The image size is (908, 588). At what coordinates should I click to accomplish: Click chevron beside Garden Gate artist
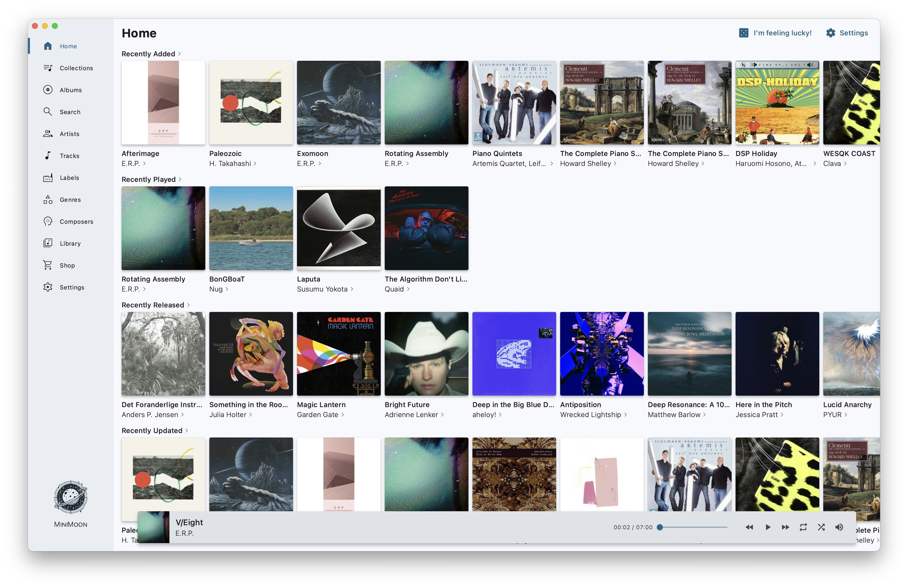[343, 415]
